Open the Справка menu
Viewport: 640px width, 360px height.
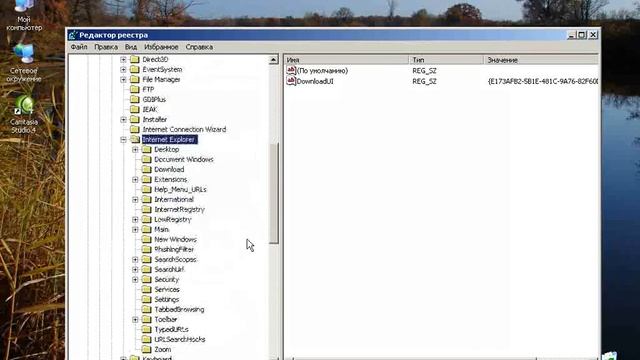point(199,47)
